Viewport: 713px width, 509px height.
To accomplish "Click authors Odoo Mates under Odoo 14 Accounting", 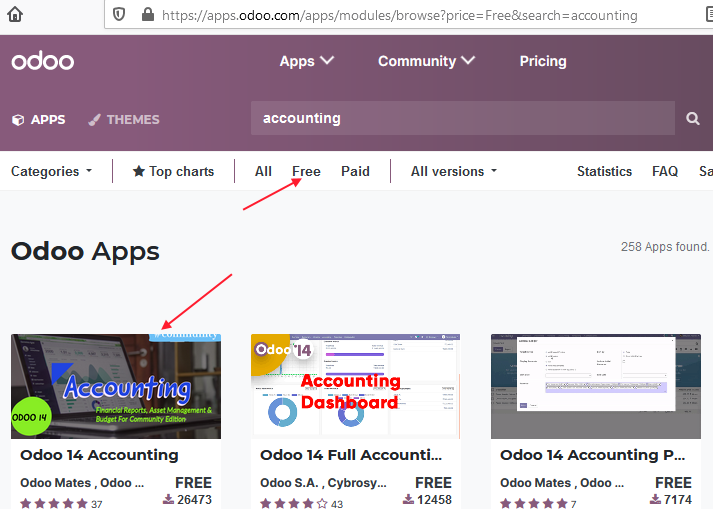I will 82,483.
